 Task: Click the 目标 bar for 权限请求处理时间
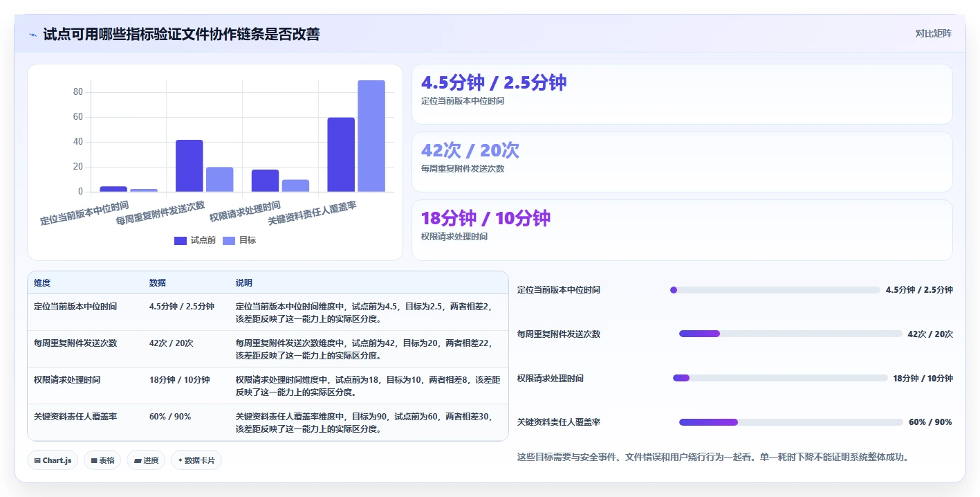(x=296, y=186)
